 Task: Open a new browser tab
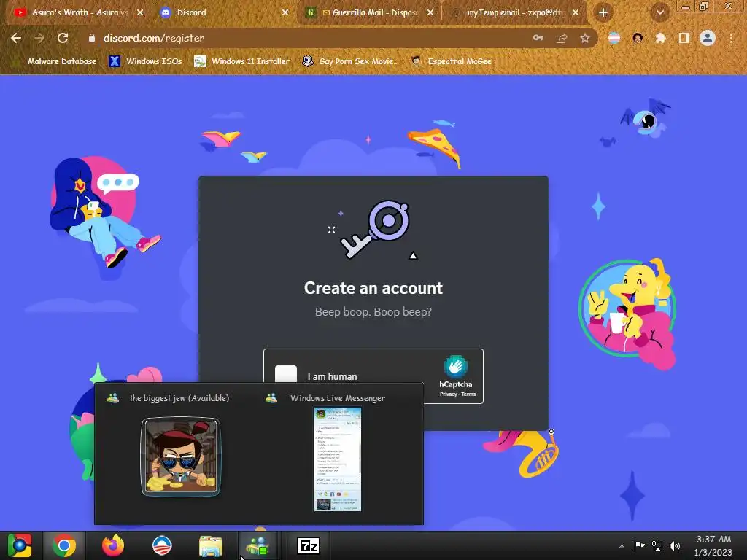click(603, 12)
